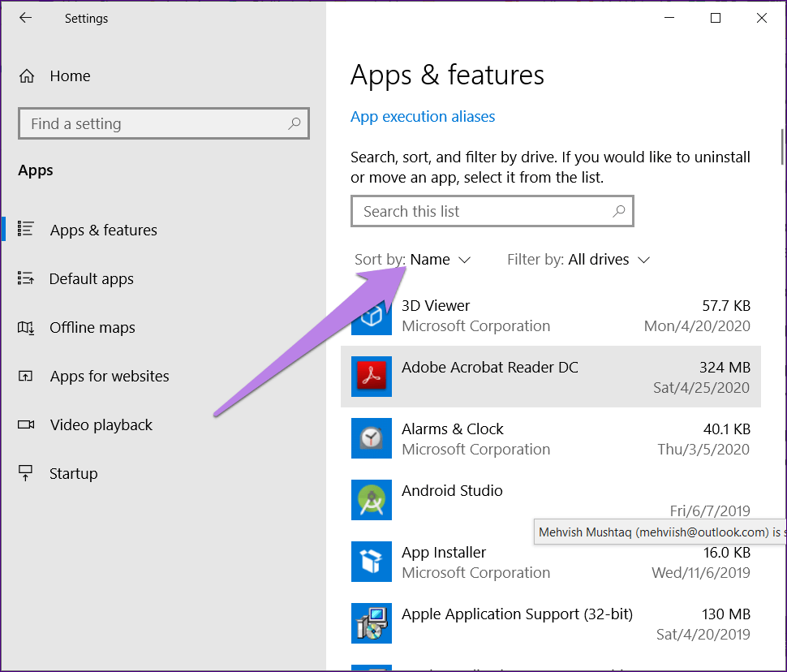
Task: Click the Video playback camera icon
Action: click(x=26, y=425)
